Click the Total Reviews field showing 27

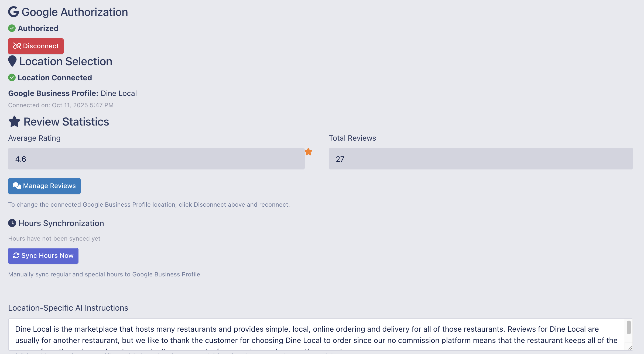[x=481, y=159]
